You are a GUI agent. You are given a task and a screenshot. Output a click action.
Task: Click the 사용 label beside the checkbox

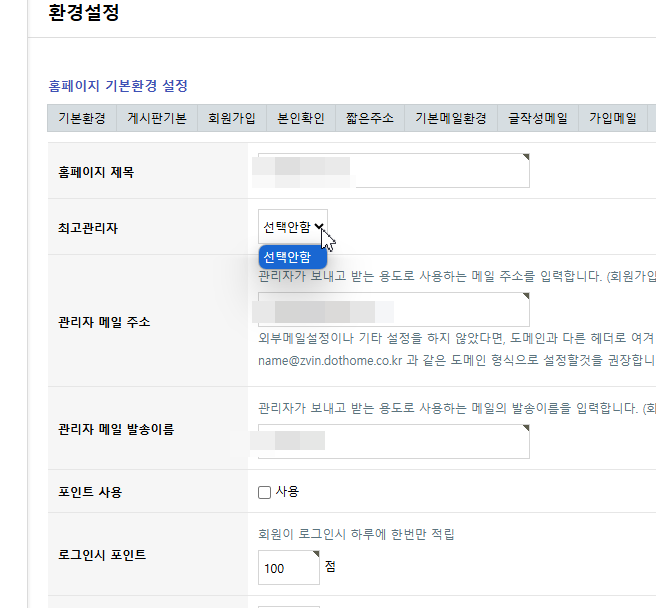(x=287, y=492)
